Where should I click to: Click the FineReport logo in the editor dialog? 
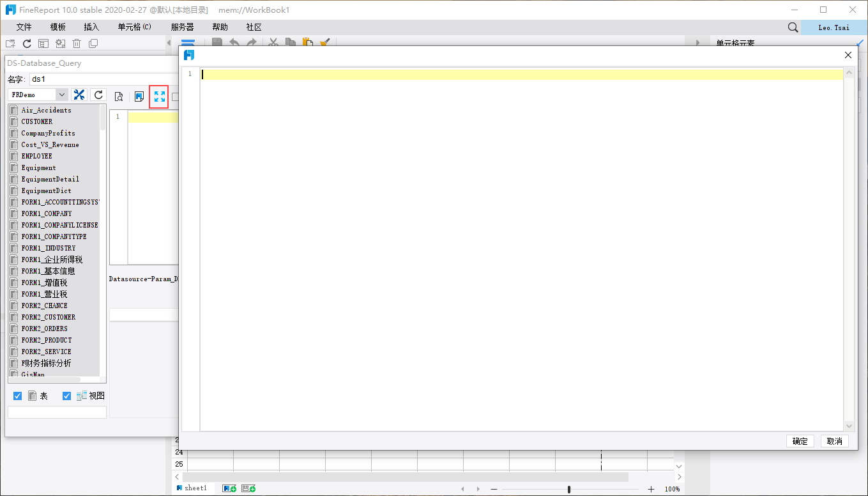tap(189, 55)
